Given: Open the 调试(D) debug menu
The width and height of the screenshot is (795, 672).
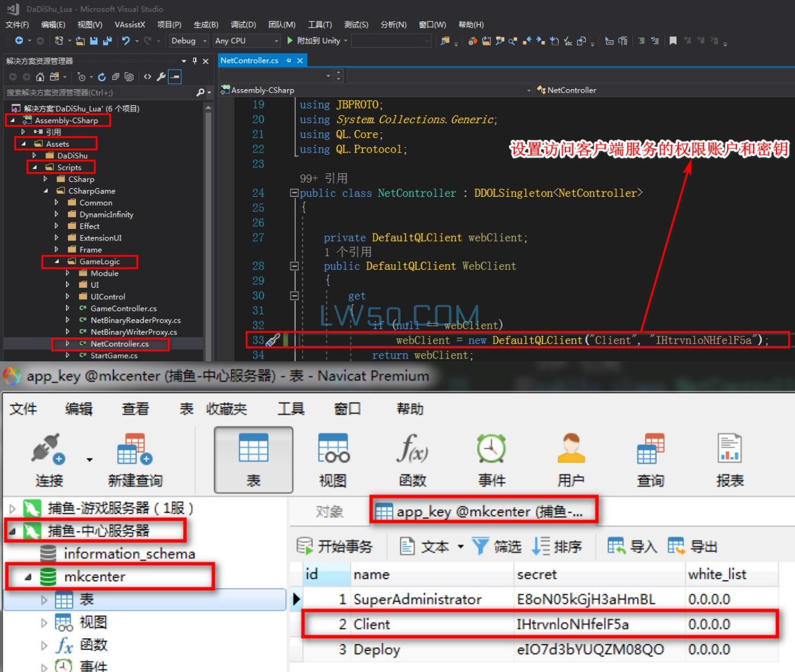Looking at the screenshot, I should pyautogui.click(x=243, y=25).
